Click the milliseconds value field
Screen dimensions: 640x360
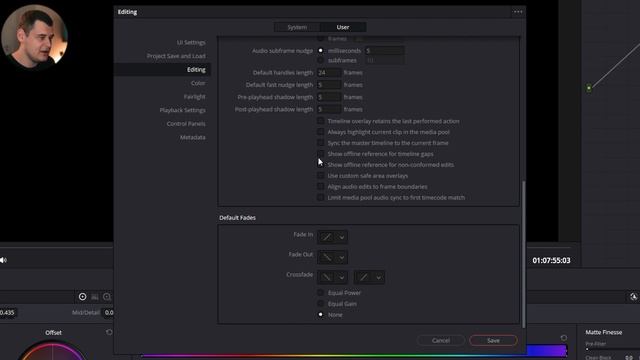coord(384,51)
